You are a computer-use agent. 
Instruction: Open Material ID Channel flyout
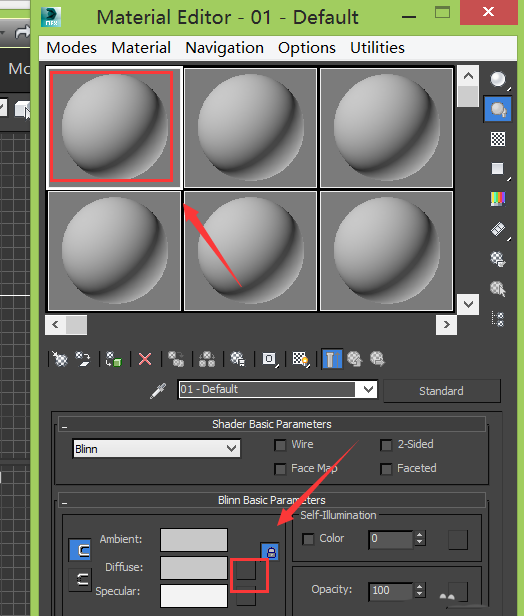point(269,359)
